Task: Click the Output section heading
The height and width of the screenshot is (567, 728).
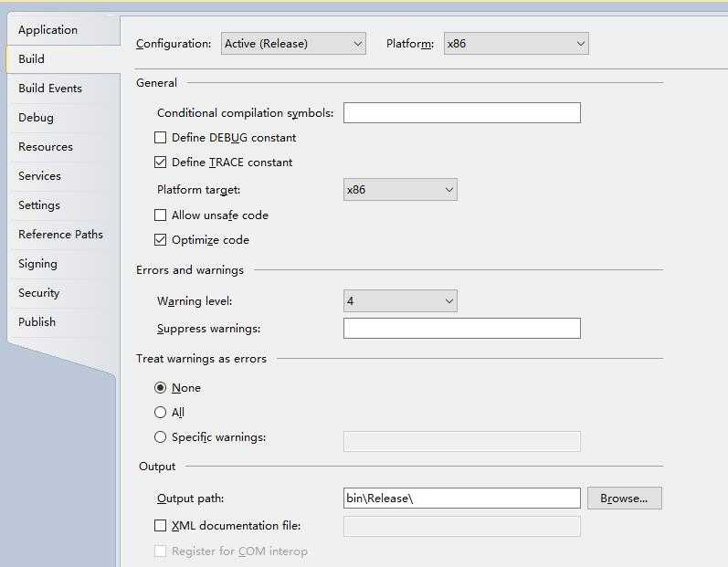Action: [x=157, y=467]
